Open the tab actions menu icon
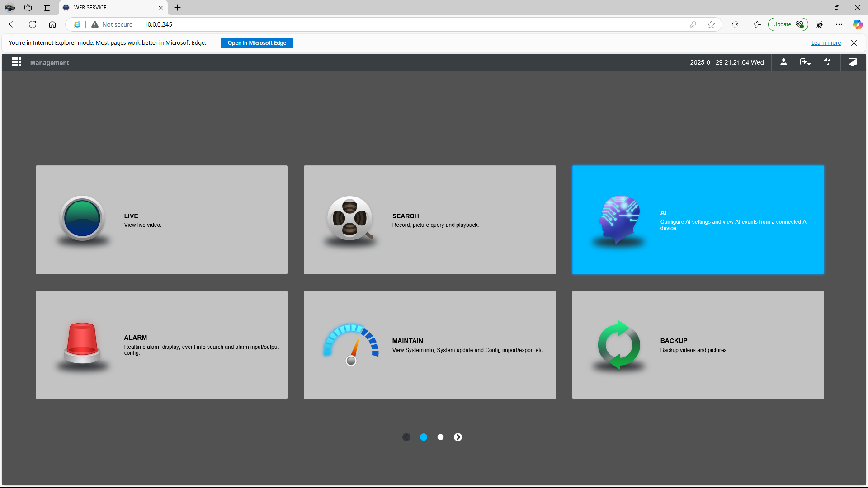Viewport: 868px width, 488px height. coord(47,8)
